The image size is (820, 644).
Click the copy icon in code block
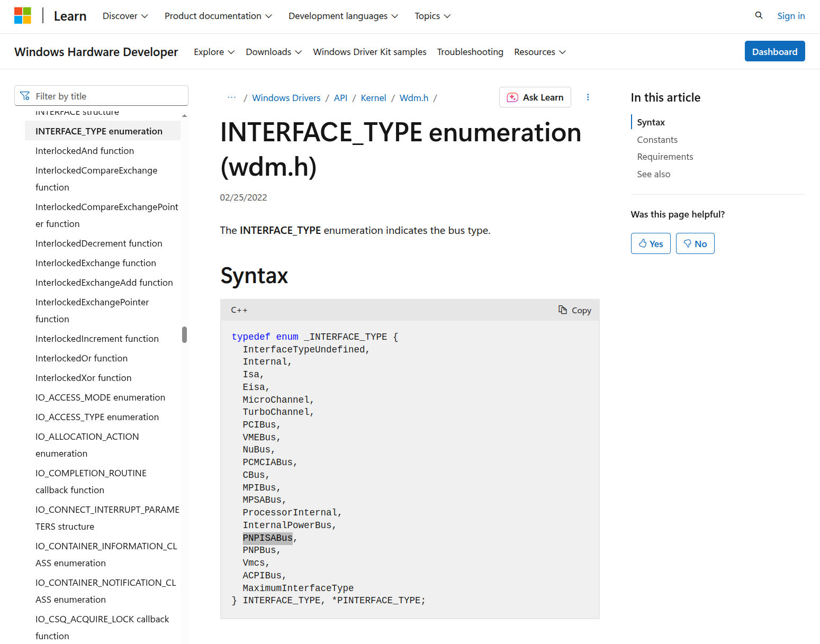click(563, 310)
